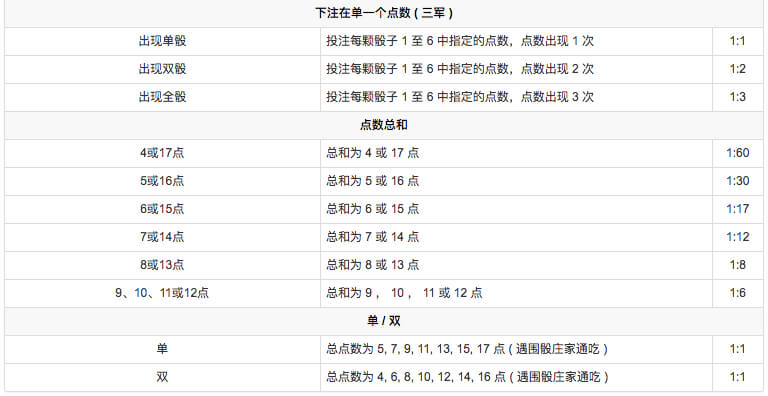Screen dimensions: 768x396
Task: Select the 6或15点 bet cell
Action: 162,209
